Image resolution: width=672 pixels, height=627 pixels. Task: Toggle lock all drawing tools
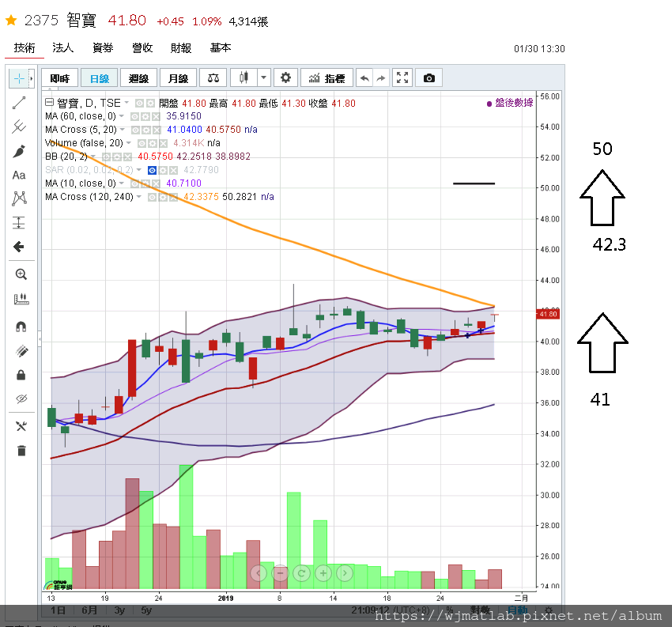[21, 376]
